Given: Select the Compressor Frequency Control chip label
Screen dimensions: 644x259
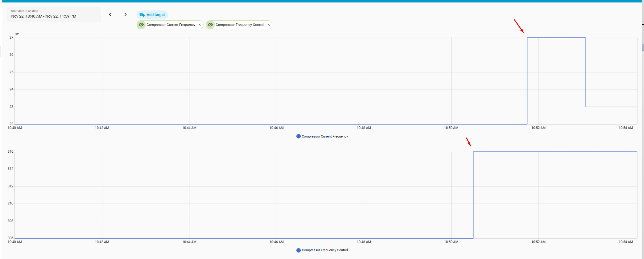Looking at the screenshot, I should [240, 25].
